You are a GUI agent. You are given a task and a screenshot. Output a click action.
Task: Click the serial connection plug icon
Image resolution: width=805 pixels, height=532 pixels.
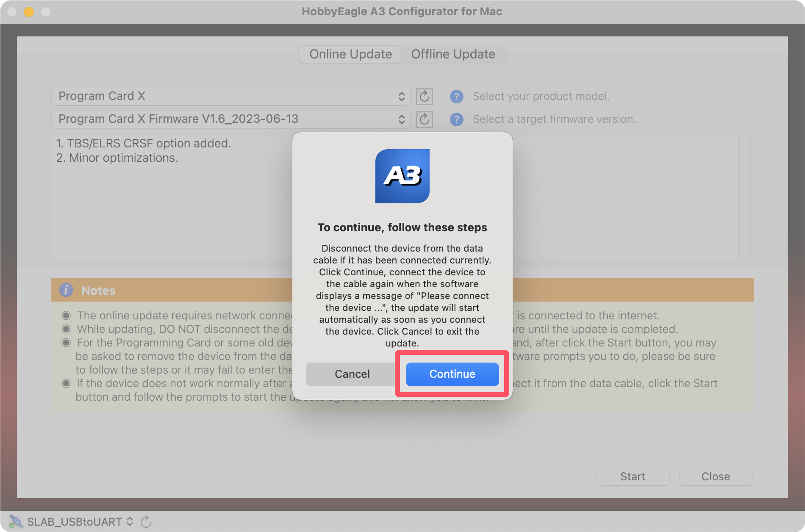[x=16, y=521]
